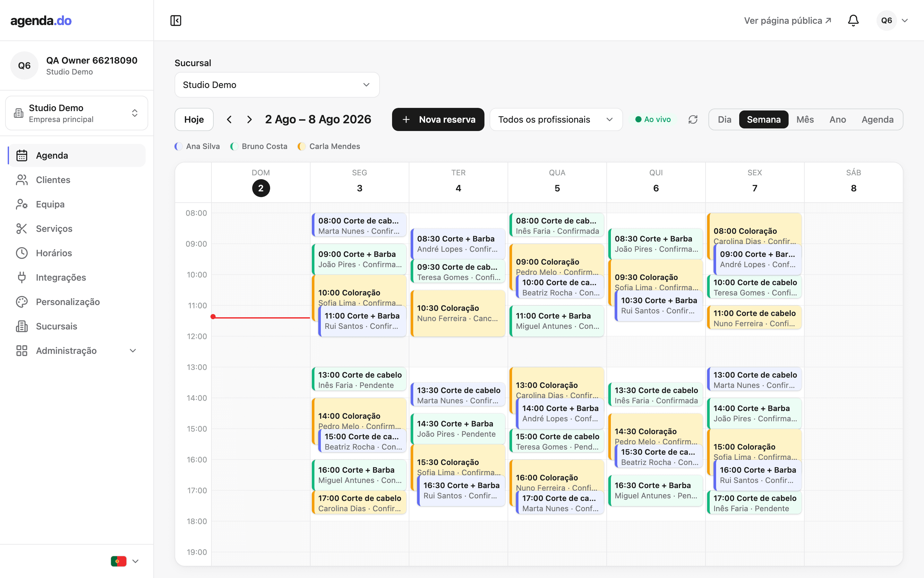Open the language selector chevron
924x578 pixels.
135,561
